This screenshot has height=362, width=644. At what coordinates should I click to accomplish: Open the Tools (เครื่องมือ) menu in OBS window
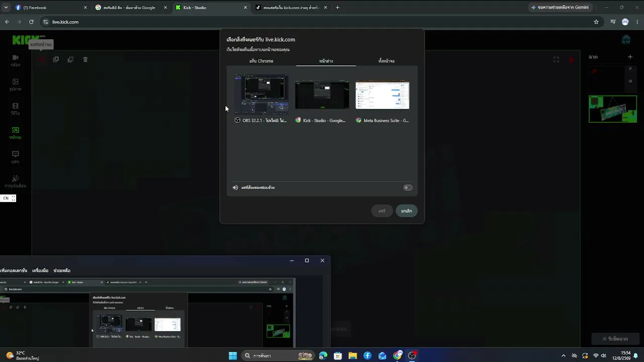click(40, 270)
